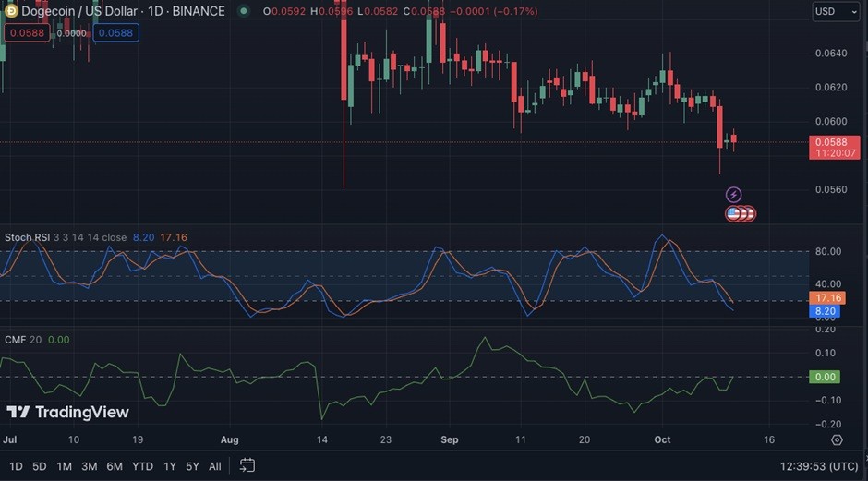Image resolution: width=868 pixels, height=481 pixels.
Task: Choose the YTD range button
Action: click(142, 466)
